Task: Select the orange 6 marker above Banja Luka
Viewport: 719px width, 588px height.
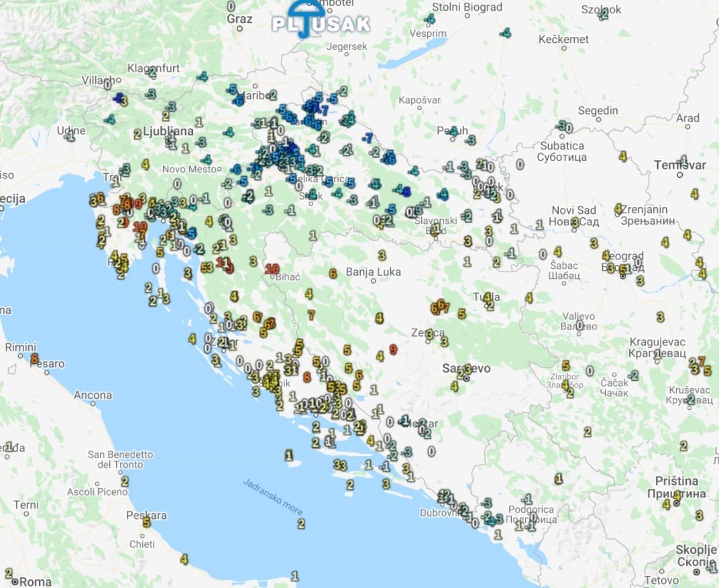Action: [333, 274]
